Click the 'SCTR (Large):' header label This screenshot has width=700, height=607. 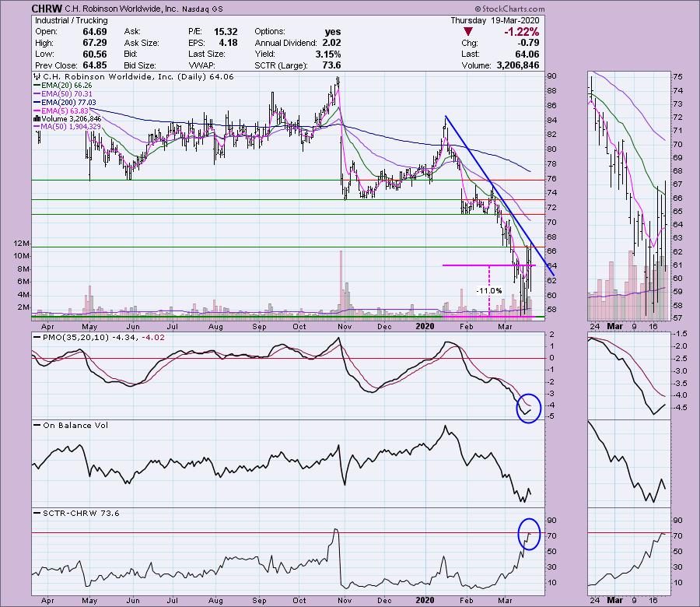coord(282,65)
